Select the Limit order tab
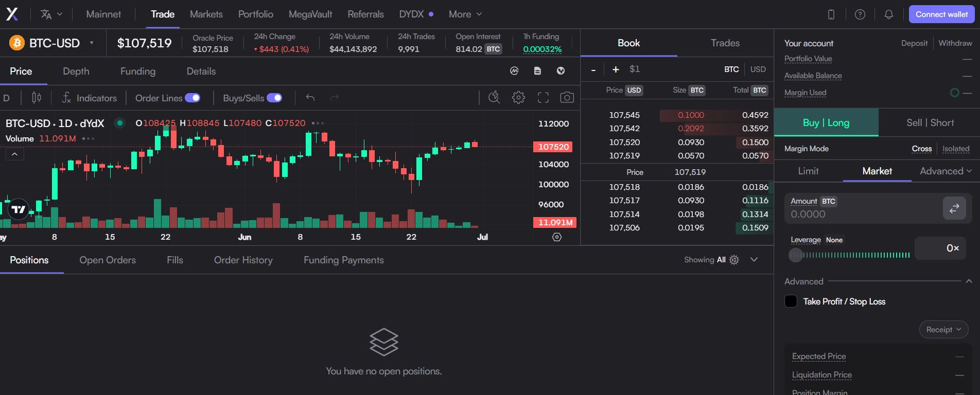980x395 pixels. click(808, 171)
